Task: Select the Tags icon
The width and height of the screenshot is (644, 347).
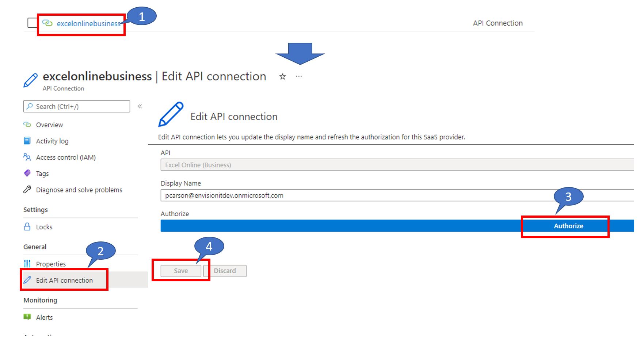Action: pos(27,173)
